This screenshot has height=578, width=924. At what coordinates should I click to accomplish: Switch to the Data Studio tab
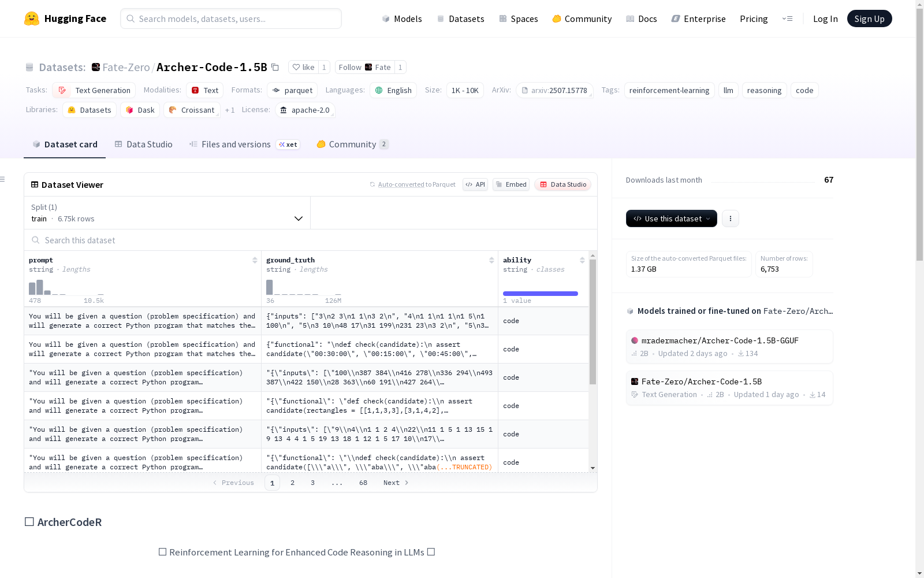(x=144, y=144)
